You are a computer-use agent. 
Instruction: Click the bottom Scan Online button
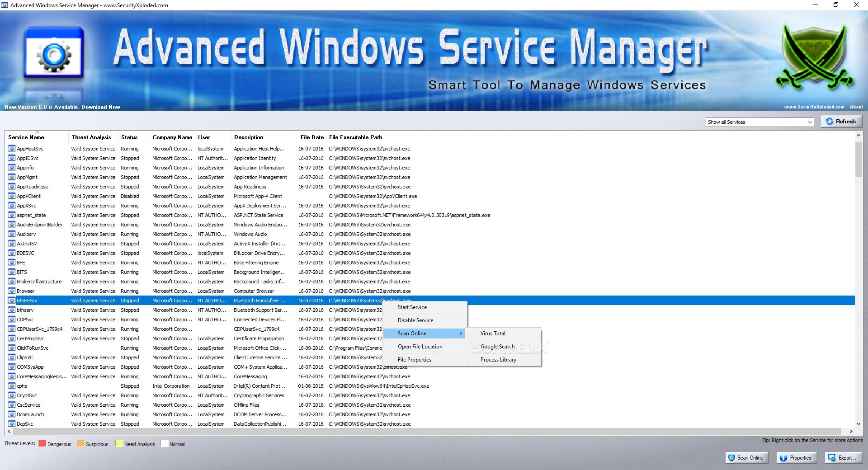tap(747, 458)
